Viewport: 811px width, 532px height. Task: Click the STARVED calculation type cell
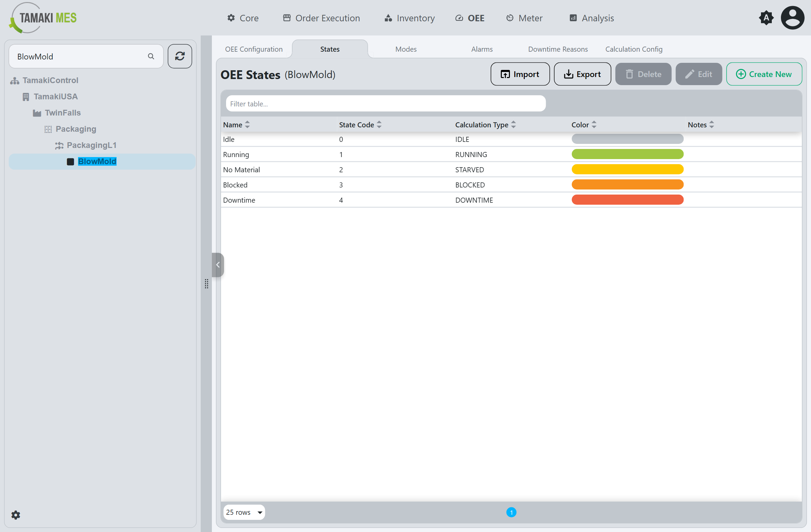pos(470,170)
